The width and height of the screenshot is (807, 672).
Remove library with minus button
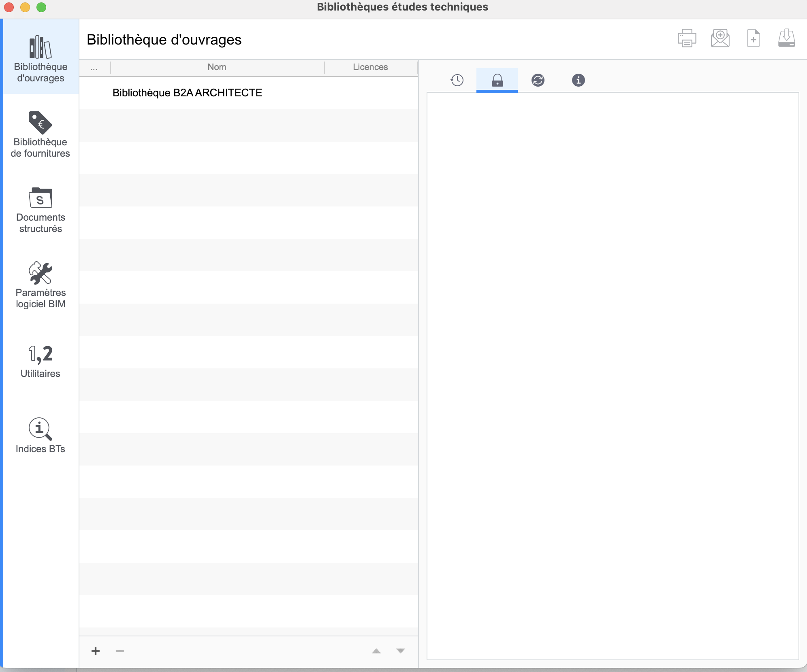coord(120,651)
